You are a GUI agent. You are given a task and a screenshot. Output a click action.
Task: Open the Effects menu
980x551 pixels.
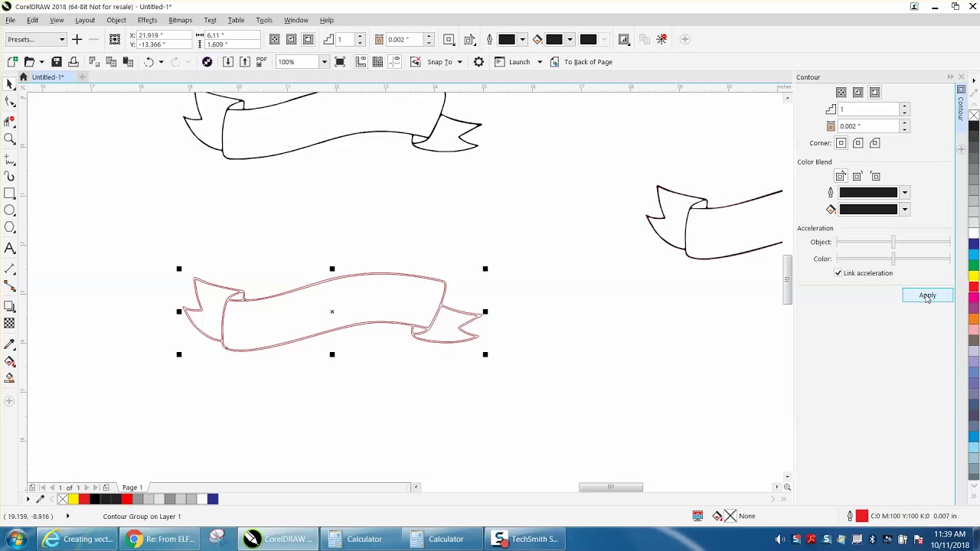click(x=147, y=20)
